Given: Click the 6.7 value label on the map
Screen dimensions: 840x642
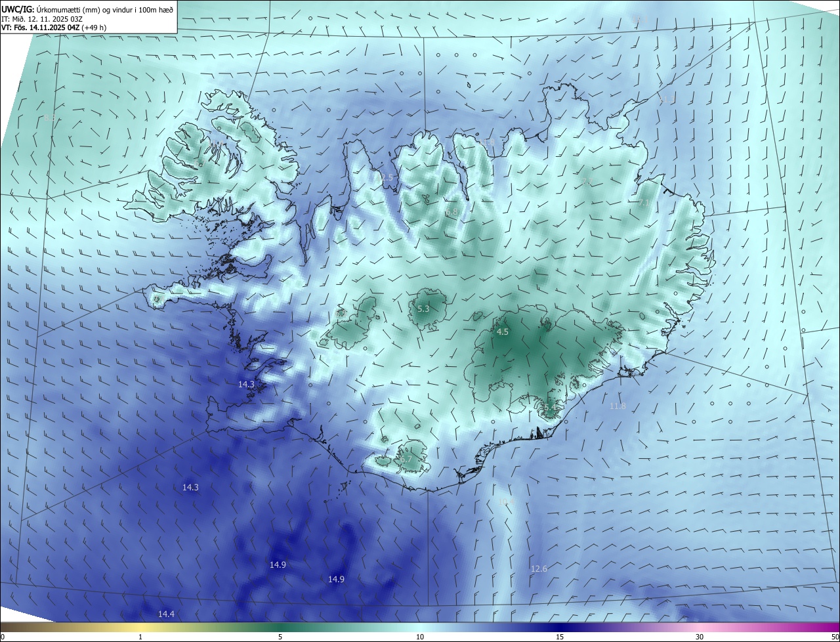Looking at the screenshot, I should (x=406, y=460).
